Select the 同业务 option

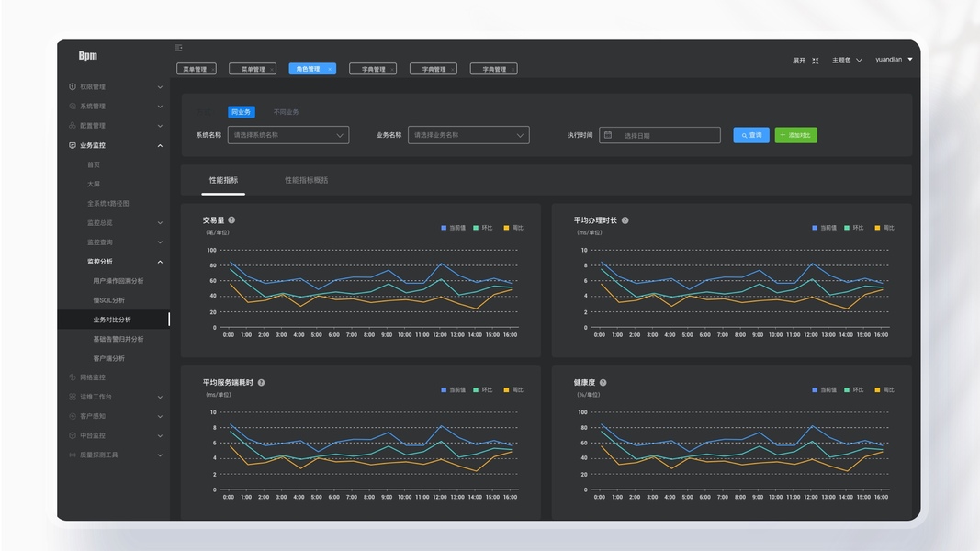241,112
